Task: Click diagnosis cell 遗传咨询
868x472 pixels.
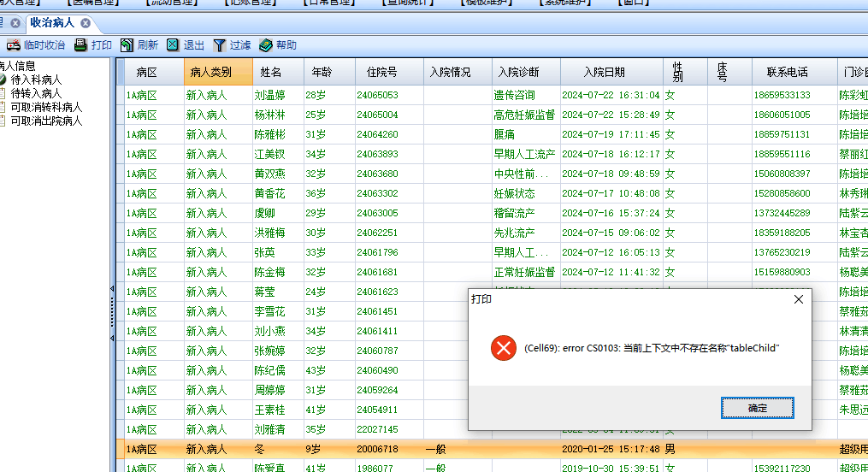Action: tap(514, 95)
